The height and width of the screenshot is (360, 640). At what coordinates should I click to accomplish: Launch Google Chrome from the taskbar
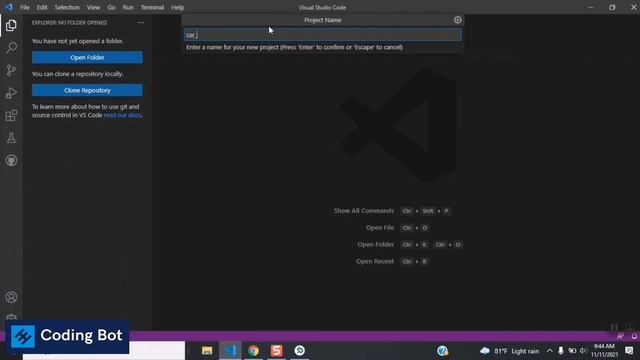click(x=253, y=351)
